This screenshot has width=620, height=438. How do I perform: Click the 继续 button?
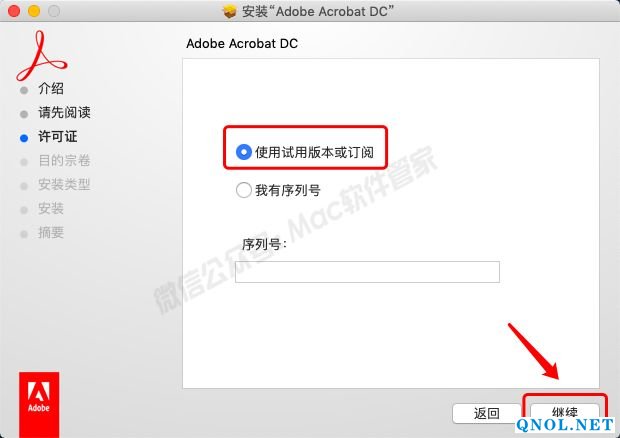(x=564, y=413)
